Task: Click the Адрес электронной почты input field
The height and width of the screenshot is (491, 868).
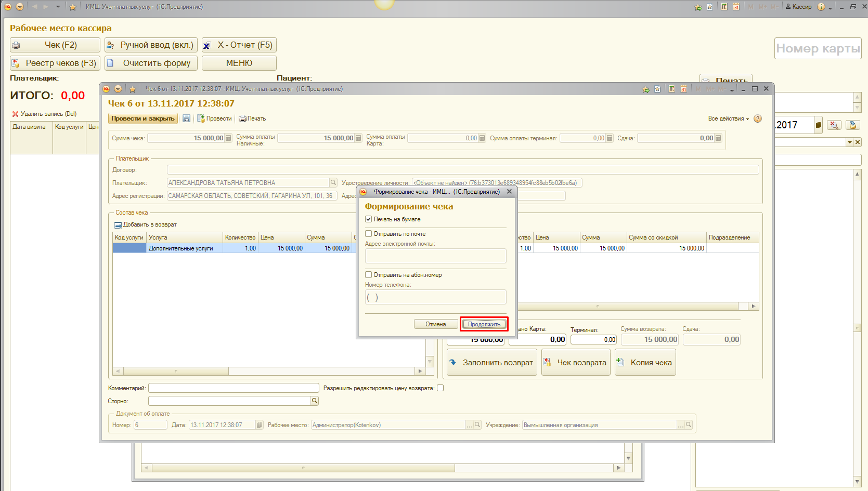Action: pyautogui.click(x=435, y=256)
